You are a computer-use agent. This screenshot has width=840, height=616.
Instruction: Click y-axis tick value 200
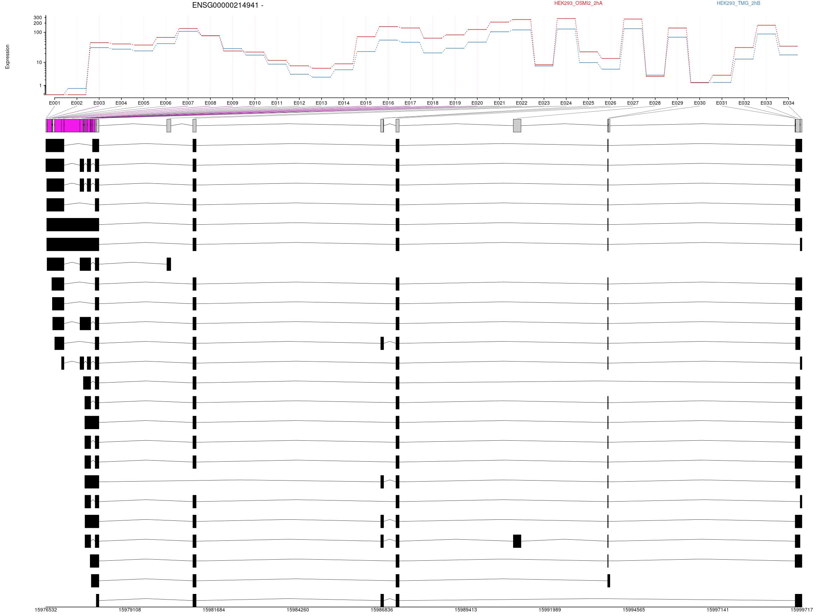38,23
